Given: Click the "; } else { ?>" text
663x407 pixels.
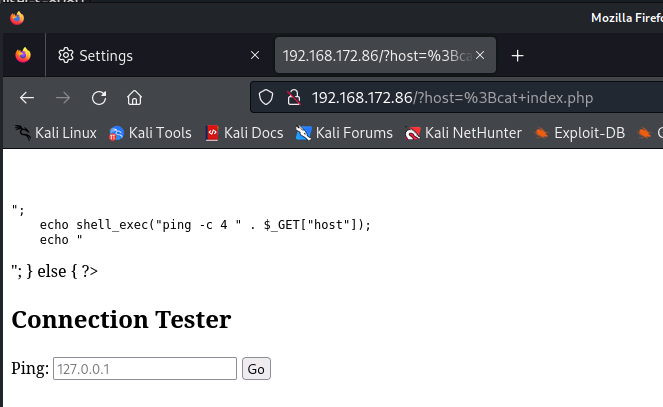Looking at the screenshot, I should pos(55,271).
